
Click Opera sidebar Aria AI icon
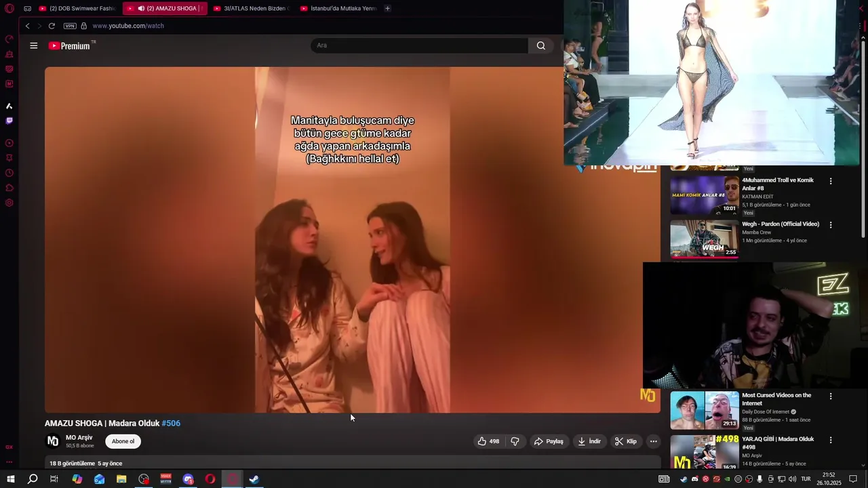pyautogui.click(x=9, y=106)
